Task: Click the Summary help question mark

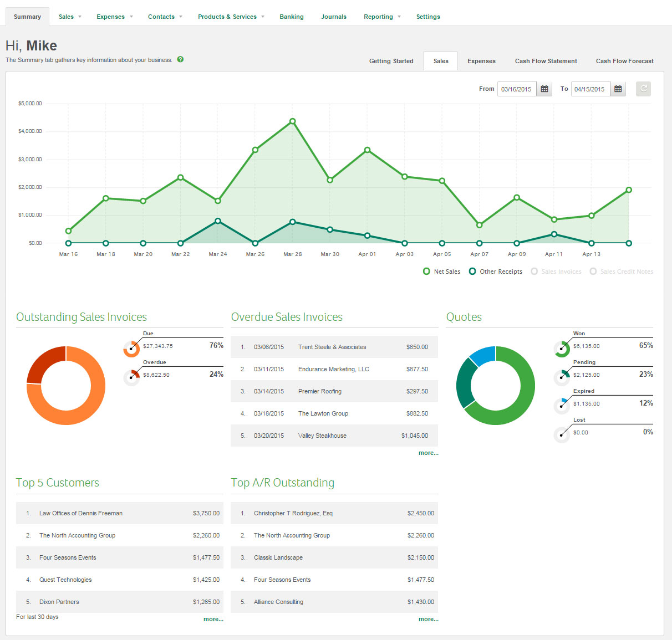Action: [x=180, y=59]
